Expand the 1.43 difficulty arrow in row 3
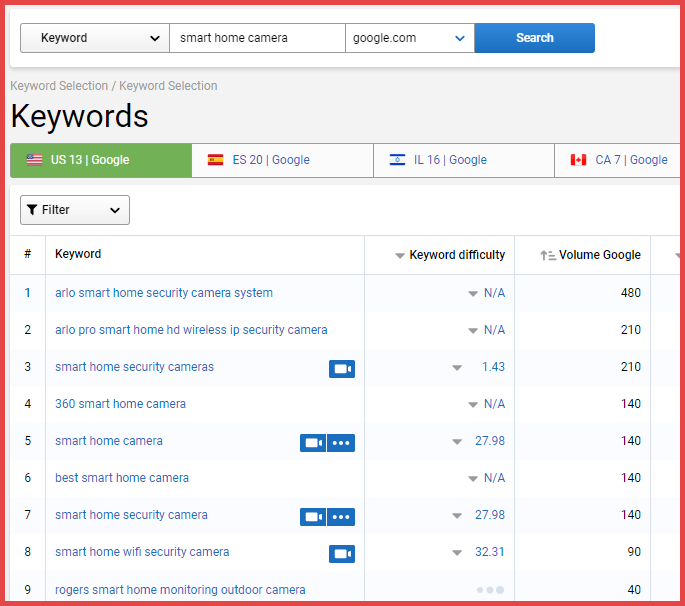The width and height of the screenshot is (685, 606). 457,368
